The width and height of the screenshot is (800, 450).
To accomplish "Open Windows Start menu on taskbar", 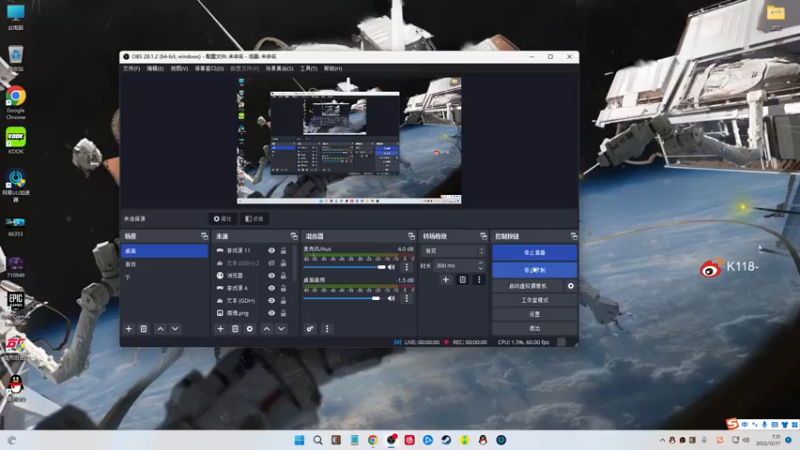I will pos(299,440).
